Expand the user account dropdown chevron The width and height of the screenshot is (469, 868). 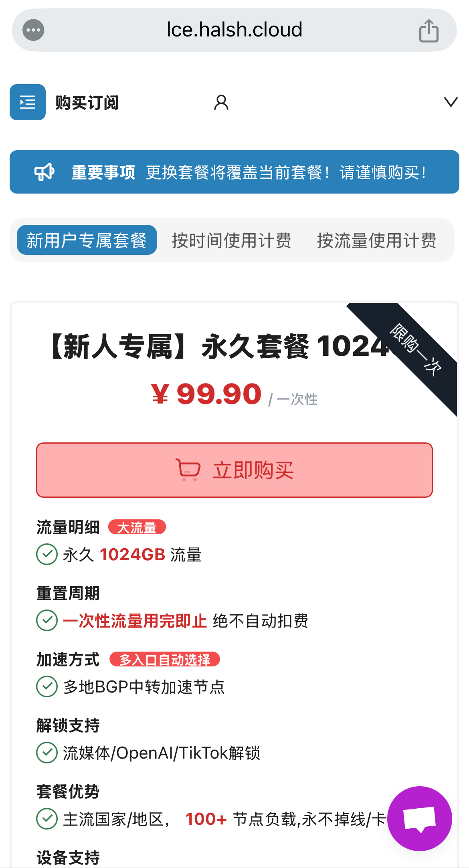point(451,102)
